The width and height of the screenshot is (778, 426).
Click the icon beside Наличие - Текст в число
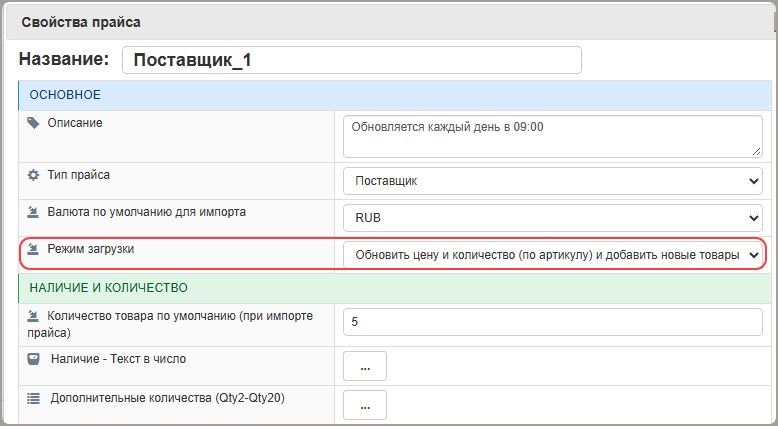33,359
